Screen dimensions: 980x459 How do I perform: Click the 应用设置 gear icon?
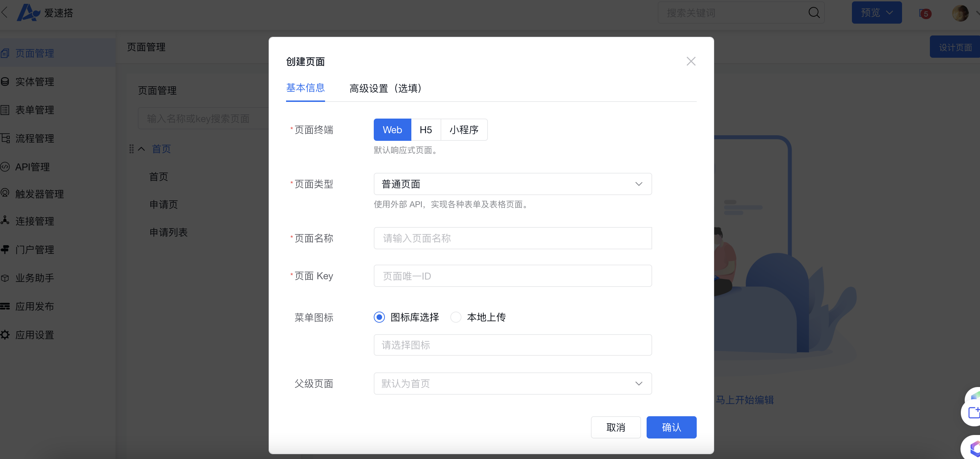[5, 335]
